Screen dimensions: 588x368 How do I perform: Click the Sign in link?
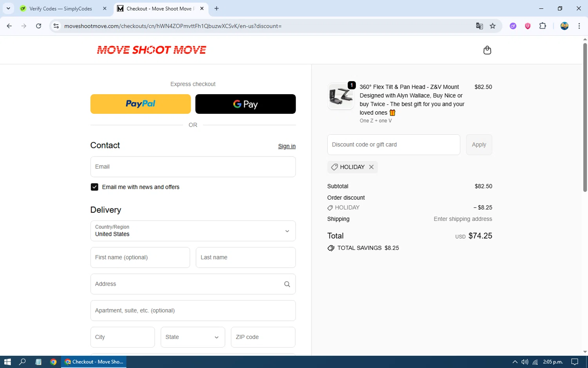(x=287, y=146)
